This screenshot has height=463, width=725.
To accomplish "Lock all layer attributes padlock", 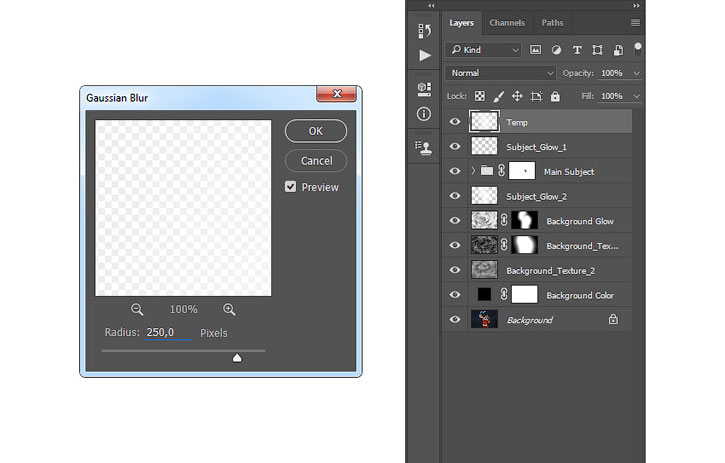I will [x=555, y=96].
